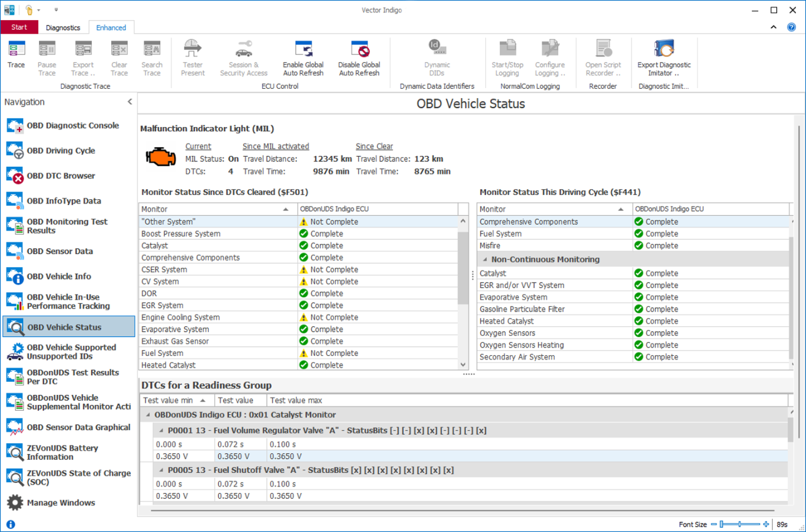Open OBD Driving Cycle window
806x532 pixels.
(69, 151)
